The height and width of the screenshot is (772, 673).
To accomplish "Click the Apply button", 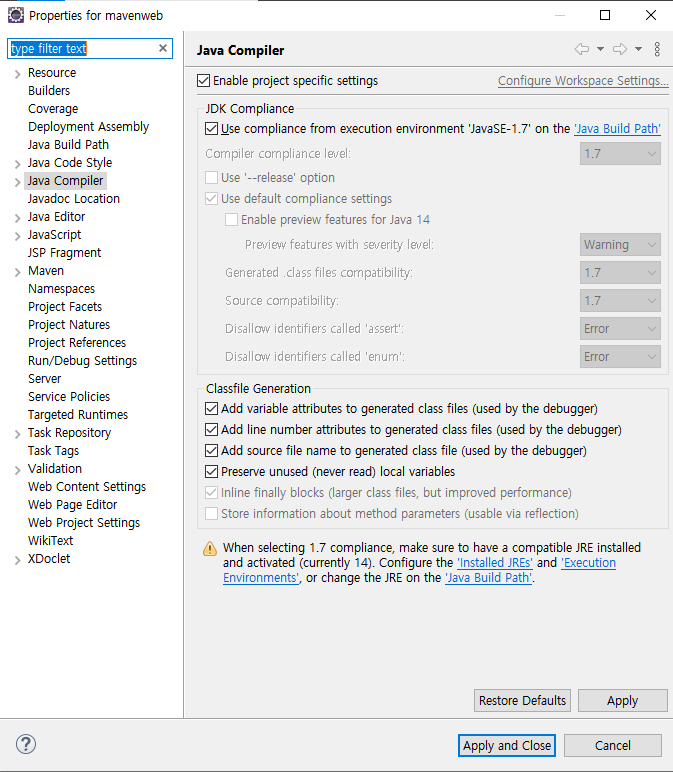I will pos(622,701).
